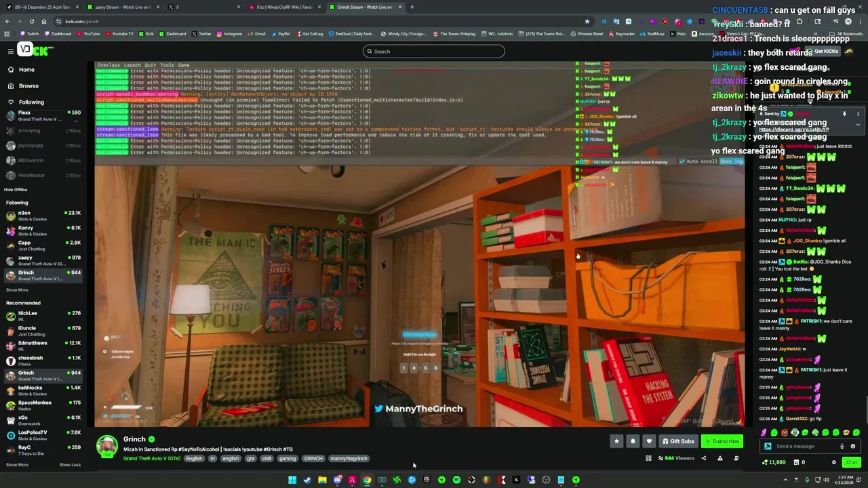Go back in browser history
Viewport: 868px width, 488px height.
point(7,21)
